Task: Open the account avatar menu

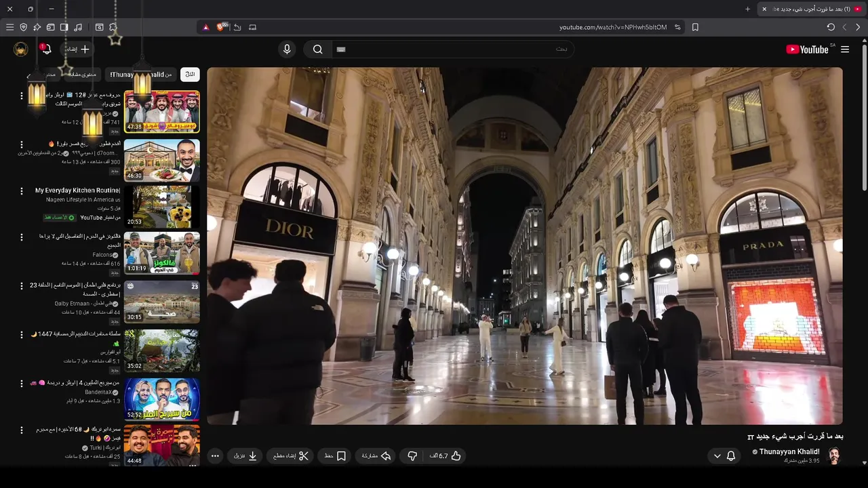Action: (x=21, y=49)
